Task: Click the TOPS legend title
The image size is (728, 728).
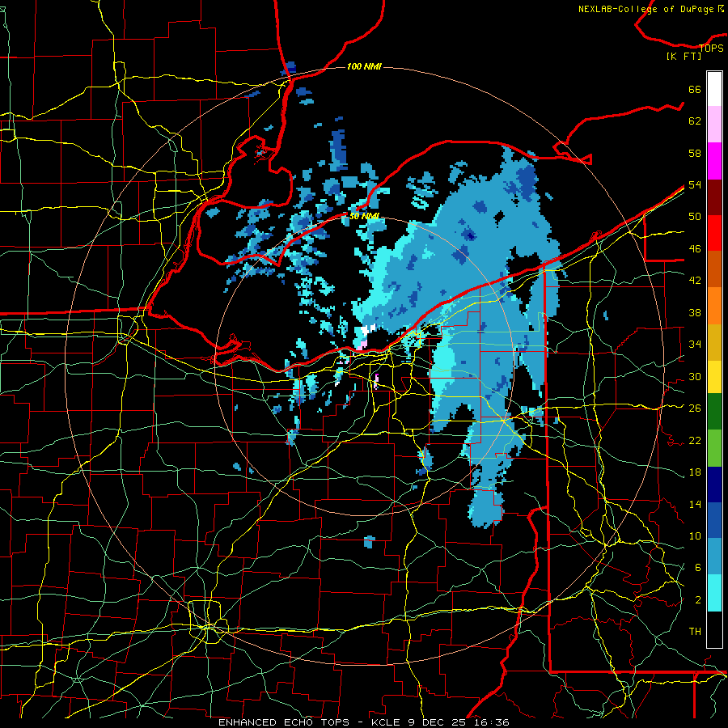Action: pos(711,48)
